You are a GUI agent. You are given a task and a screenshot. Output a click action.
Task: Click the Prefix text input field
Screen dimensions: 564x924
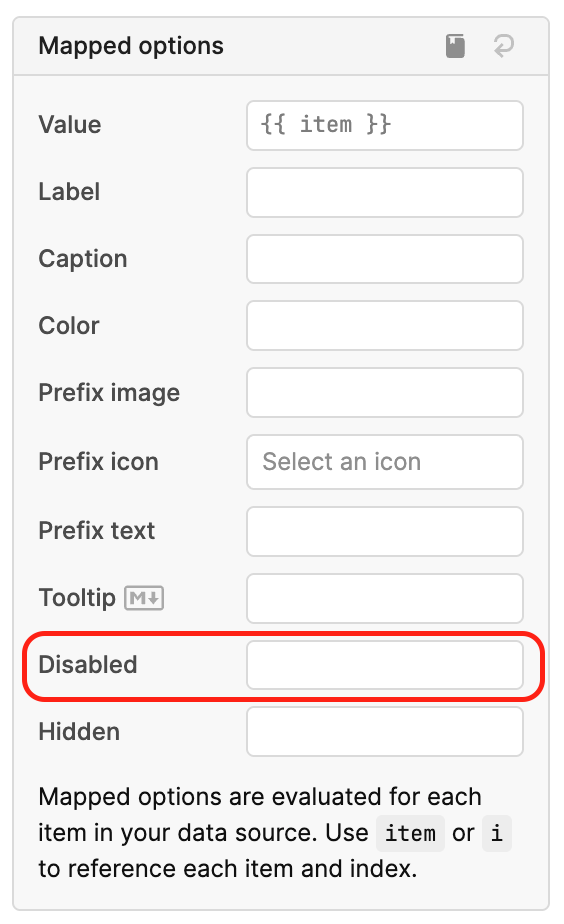tap(385, 532)
